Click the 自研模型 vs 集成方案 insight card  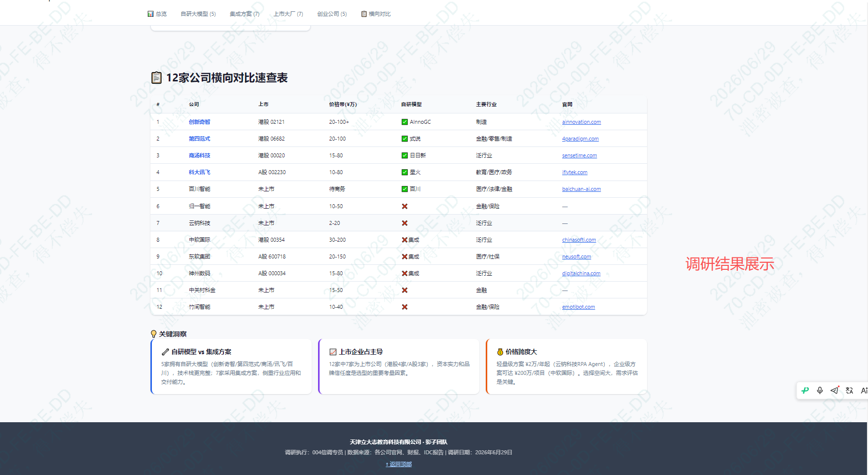tap(231, 366)
